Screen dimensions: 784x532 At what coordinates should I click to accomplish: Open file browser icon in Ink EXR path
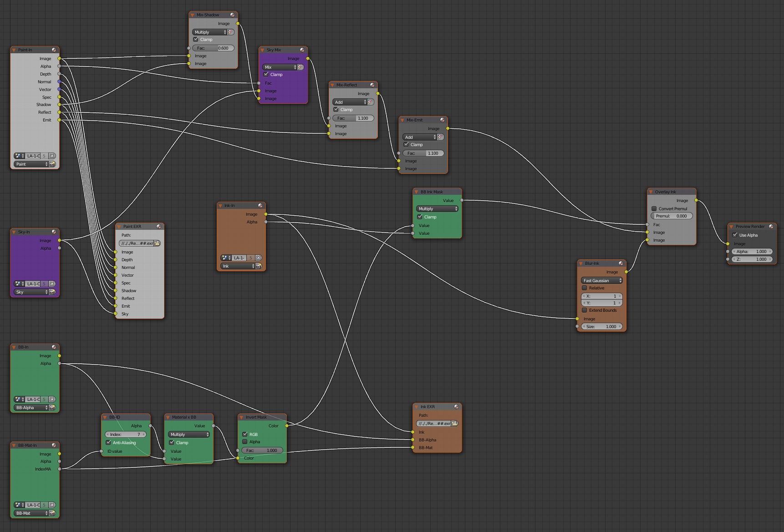(x=454, y=424)
